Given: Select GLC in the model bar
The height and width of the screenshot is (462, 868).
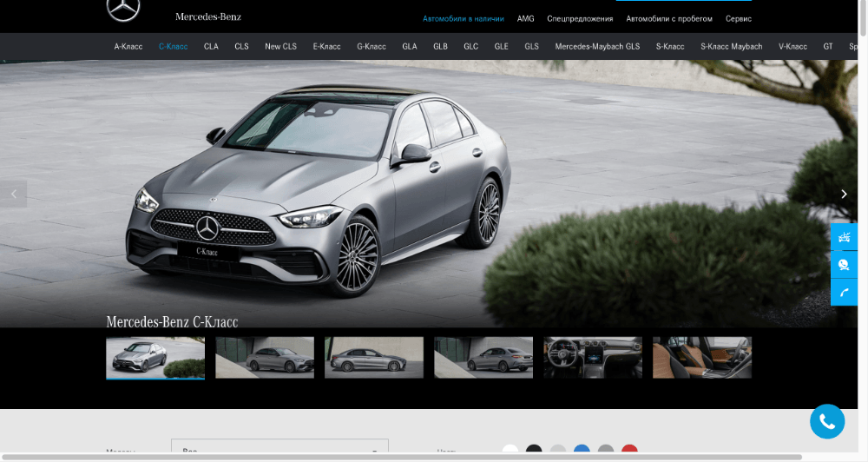Looking at the screenshot, I should [470, 47].
